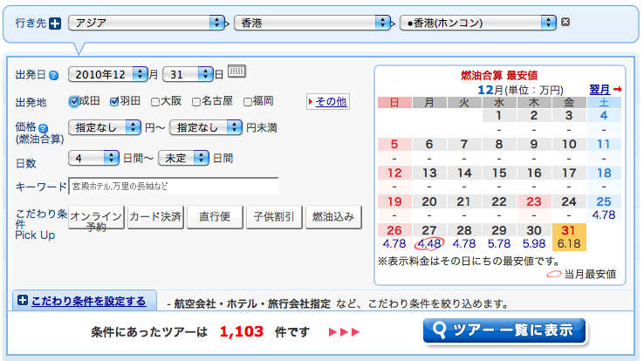Click the plus icon beside こだわり条件を設定する
The width and height of the screenshot is (644, 361).
(22, 302)
